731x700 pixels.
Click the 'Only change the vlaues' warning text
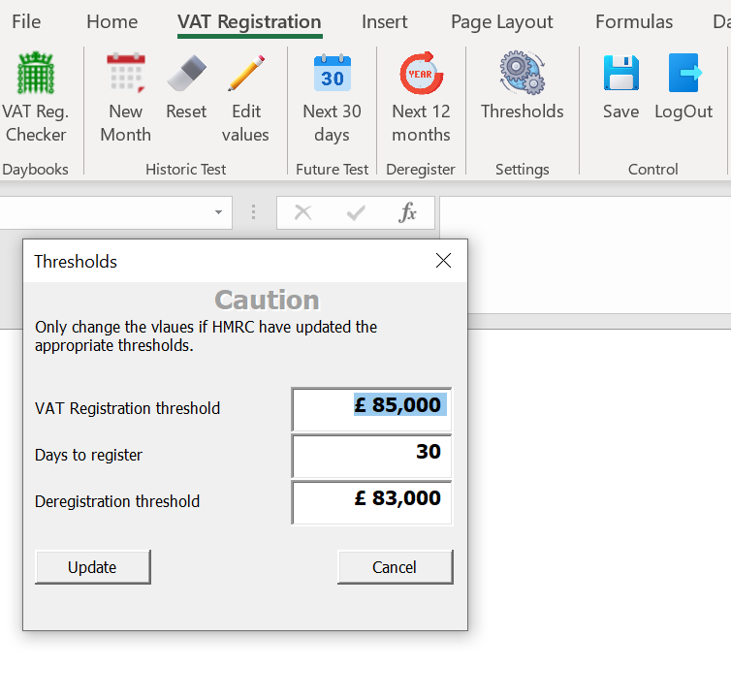pyautogui.click(x=206, y=336)
